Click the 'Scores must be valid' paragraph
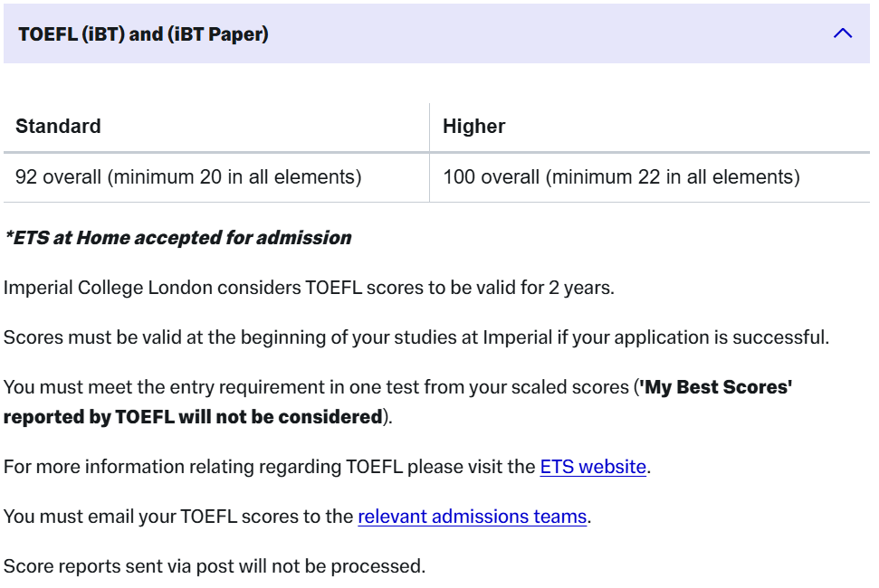 (416, 337)
